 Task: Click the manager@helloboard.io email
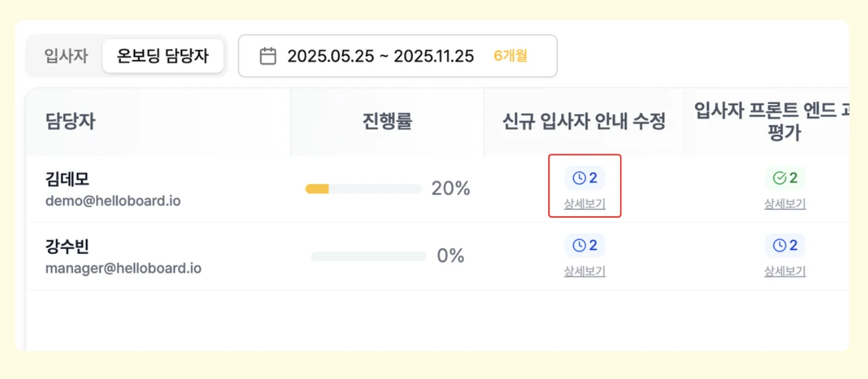click(123, 269)
